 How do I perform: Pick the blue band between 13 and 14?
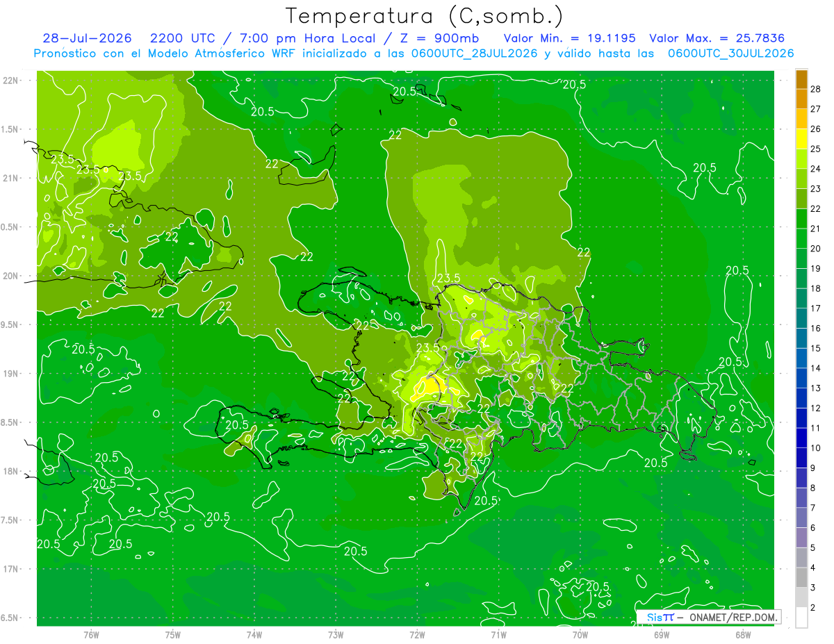(x=801, y=379)
